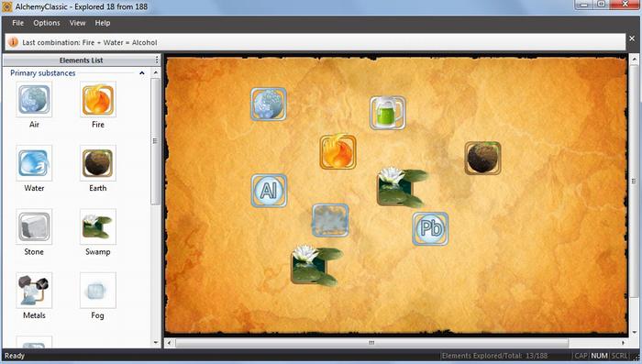Viewport: 642px width, 364px height.
Task: Click the Primary substances group label
Action: point(42,72)
